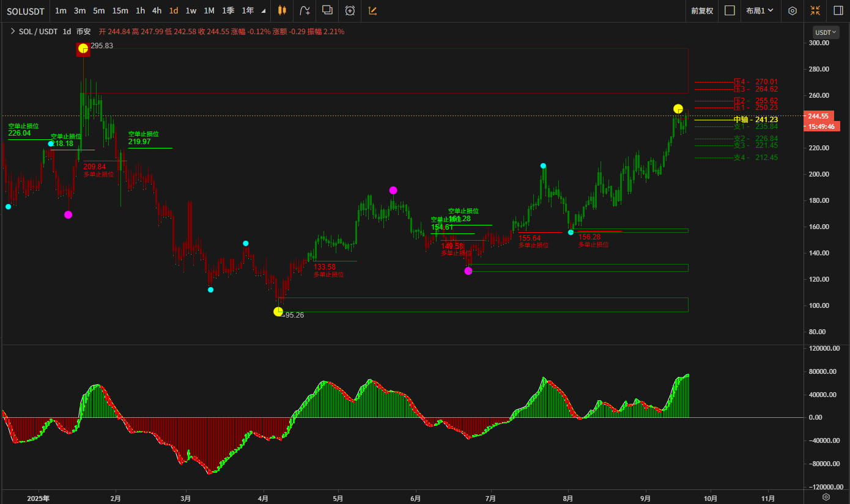The height and width of the screenshot is (504, 850).
Task: Click the 95.26 low price label
Action: tap(294, 315)
